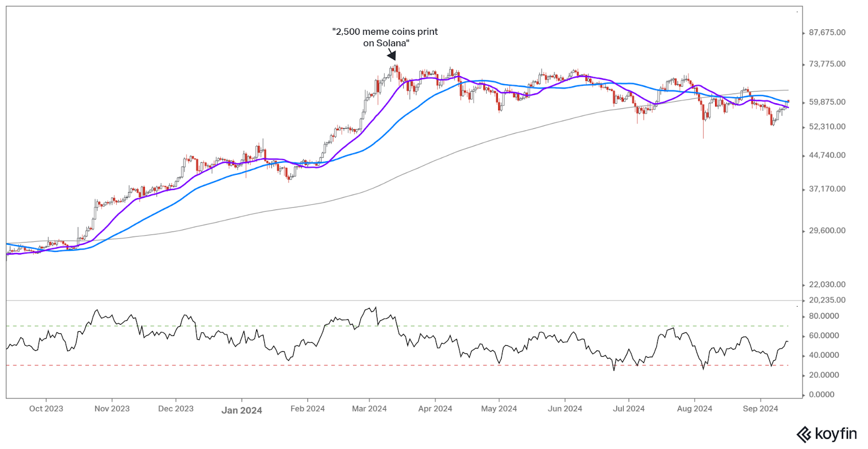868x449 pixels.
Task: Click the Dec 2023 date label
Action: 176,409
